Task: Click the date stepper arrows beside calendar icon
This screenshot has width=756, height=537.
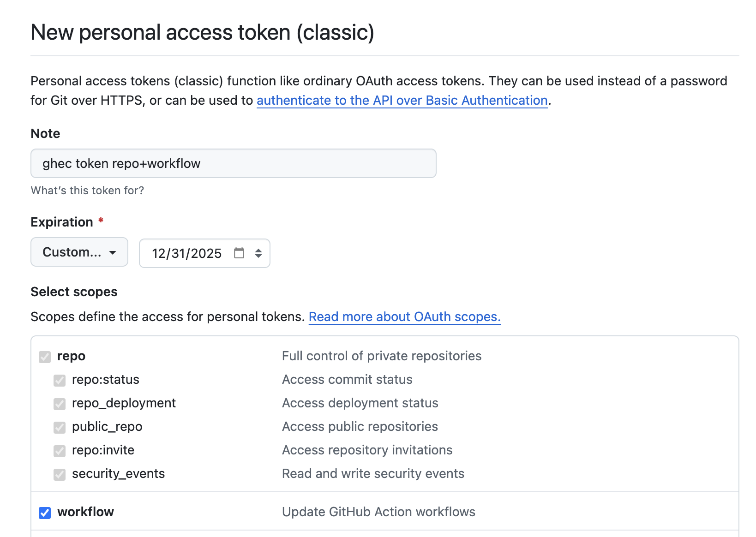Action: pyautogui.click(x=258, y=253)
